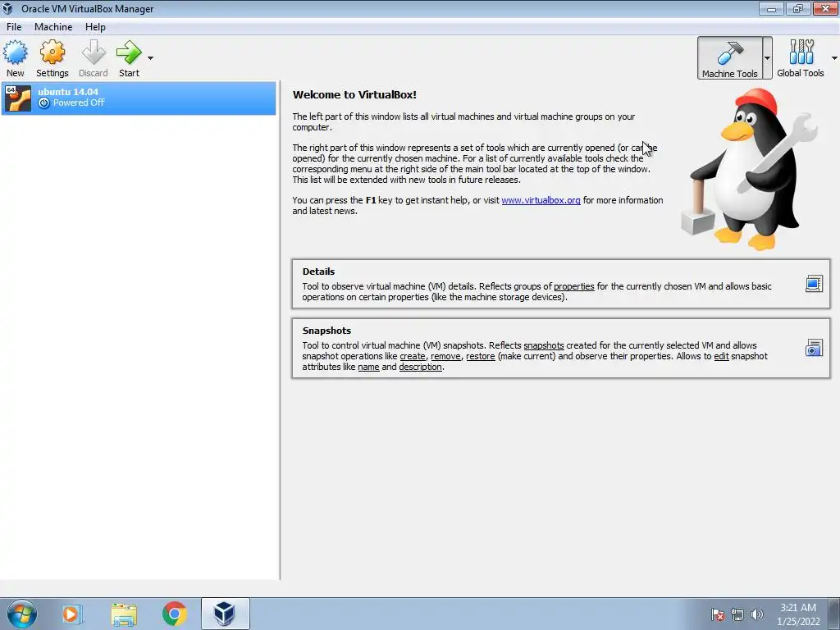840x630 pixels.
Task: Open Machine Tools dropdown arrow
Action: coord(767,58)
